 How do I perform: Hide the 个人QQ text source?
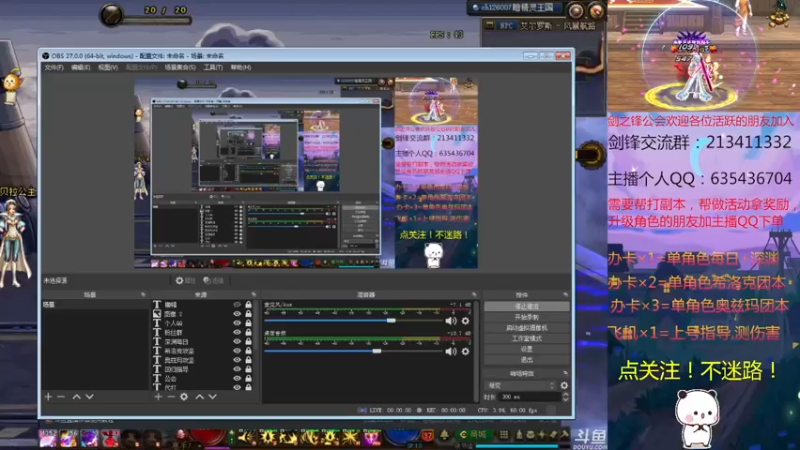[x=237, y=323]
